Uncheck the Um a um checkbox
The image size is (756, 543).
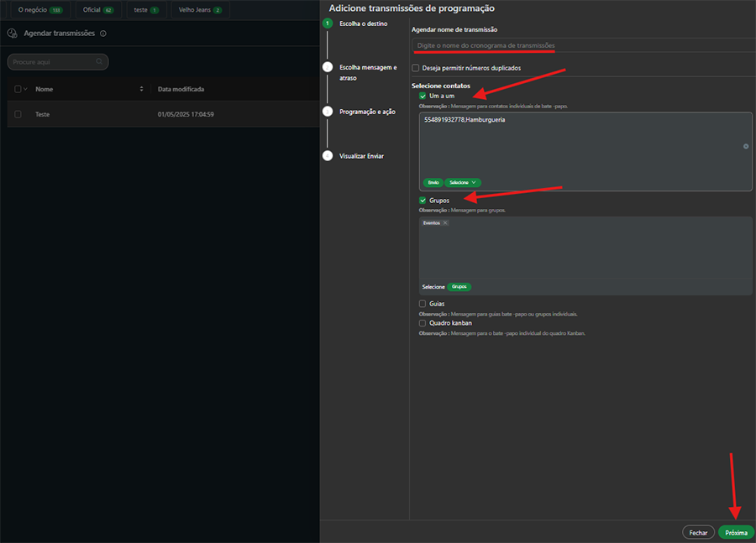tap(423, 97)
